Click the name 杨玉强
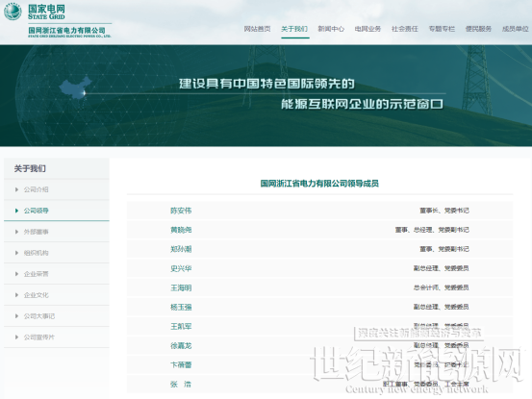The image size is (532, 399). (x=181, y=307)
